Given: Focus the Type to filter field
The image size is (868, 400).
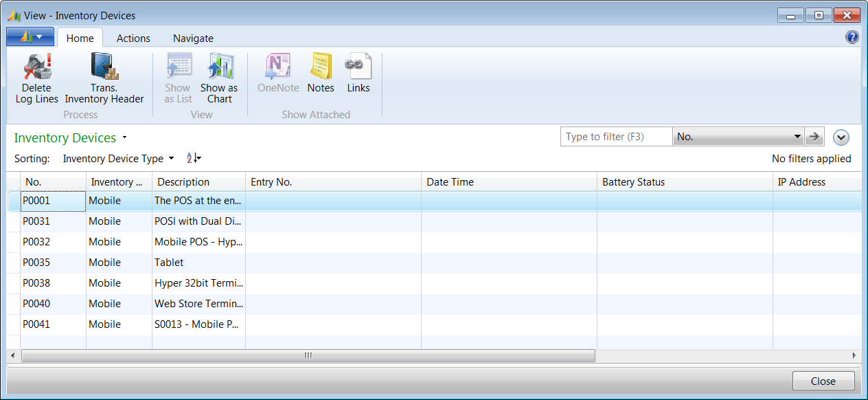Looking at the screenshot, I should click(x=616, y=137).
